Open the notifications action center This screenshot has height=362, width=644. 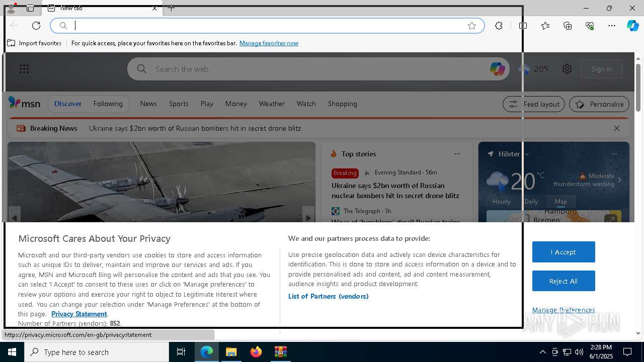(x=627, y=352)
